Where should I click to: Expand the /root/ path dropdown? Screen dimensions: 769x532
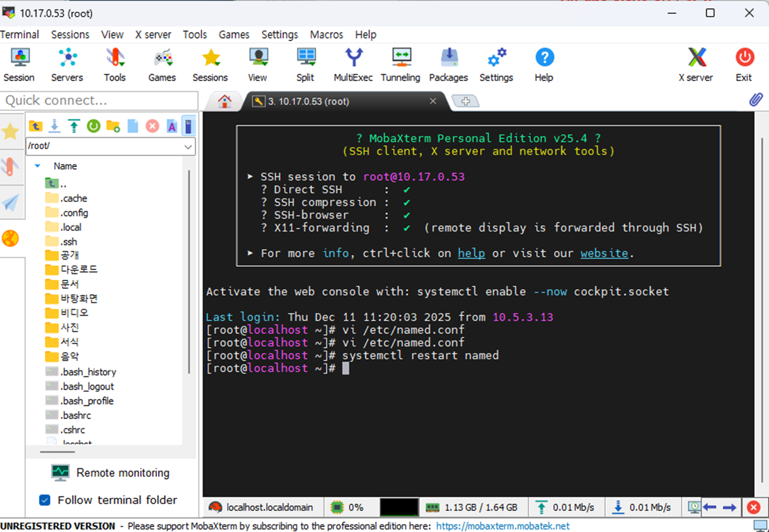[187, 146]
